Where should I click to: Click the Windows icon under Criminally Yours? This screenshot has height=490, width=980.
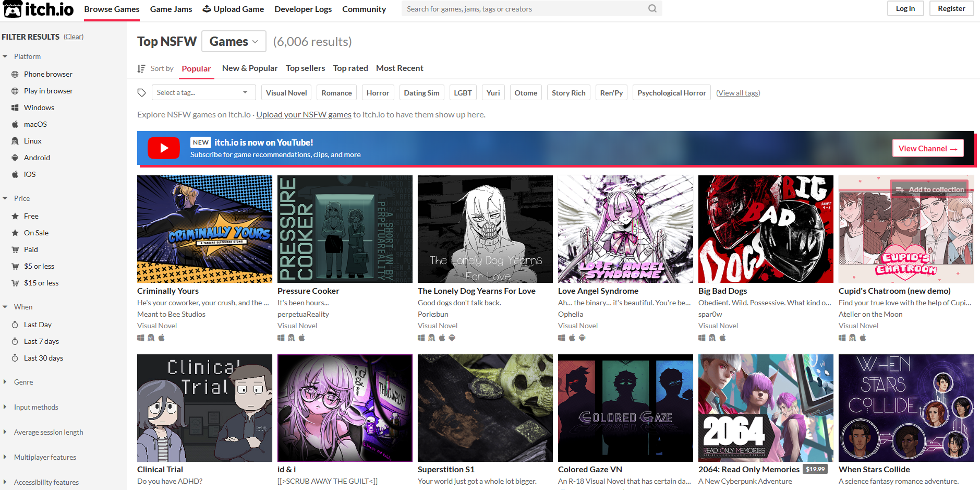141,338
